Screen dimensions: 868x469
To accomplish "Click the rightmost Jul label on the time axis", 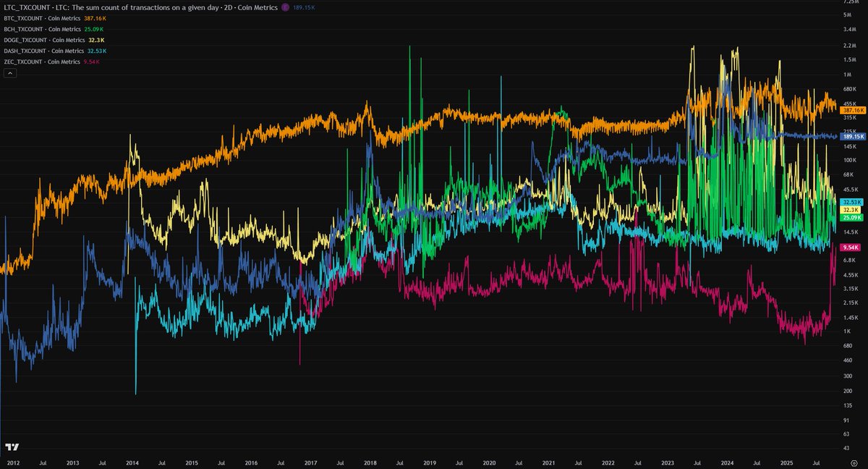I will 814,462.
